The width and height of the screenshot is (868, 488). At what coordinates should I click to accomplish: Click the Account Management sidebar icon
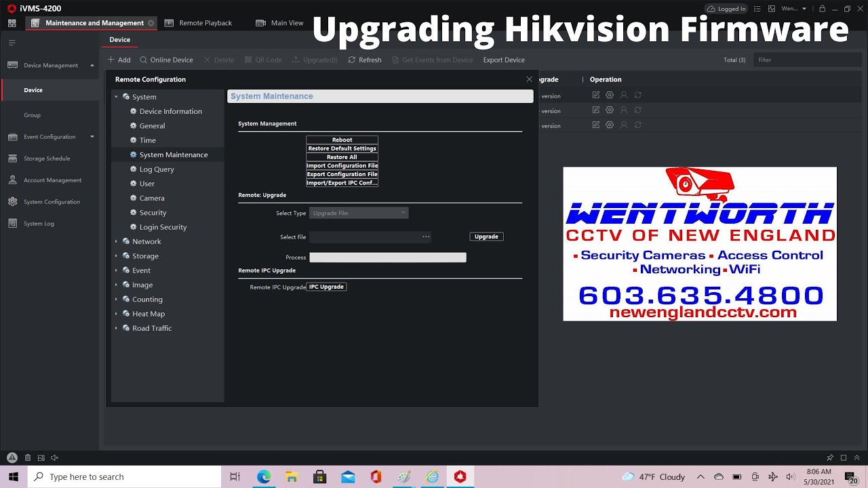tap(12, 180)
